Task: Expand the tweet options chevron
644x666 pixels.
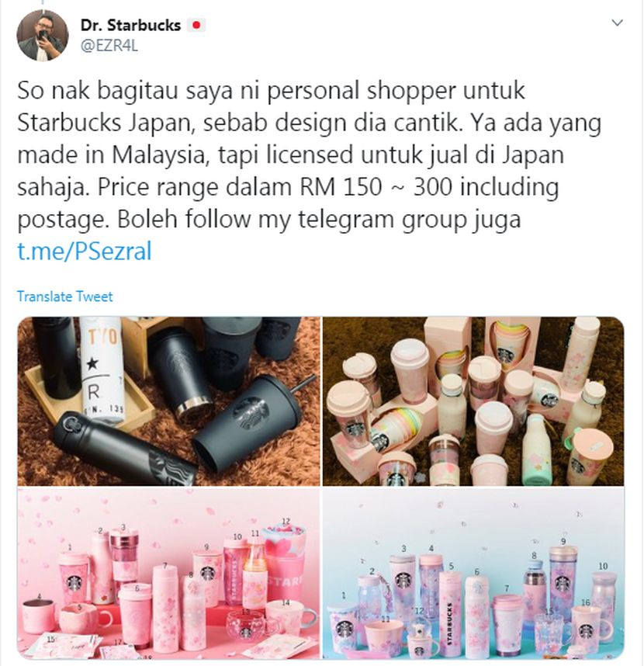Action: coord(617,23)
